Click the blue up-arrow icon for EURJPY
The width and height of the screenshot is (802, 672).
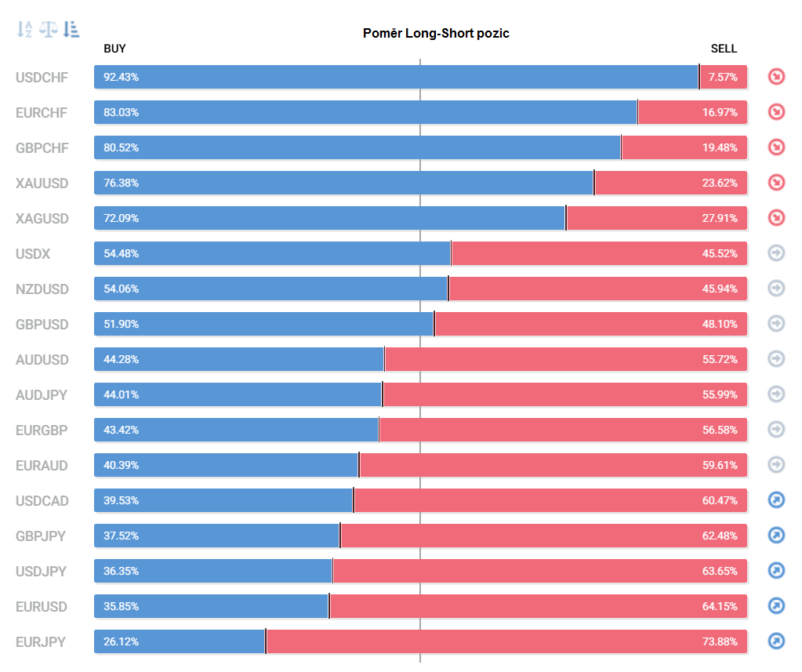[776, 641]
